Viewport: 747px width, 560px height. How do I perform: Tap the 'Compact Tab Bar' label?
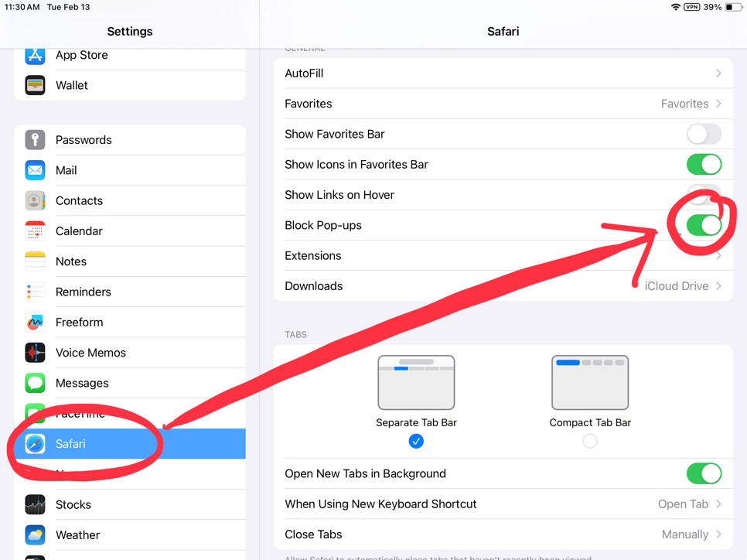click(x=590, y=423)
